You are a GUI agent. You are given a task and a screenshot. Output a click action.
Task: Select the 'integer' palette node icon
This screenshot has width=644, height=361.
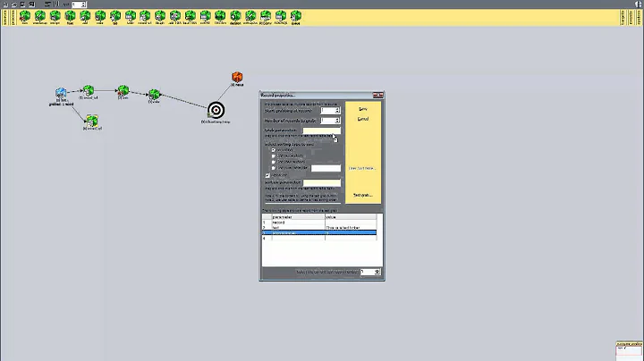(55, 16)
